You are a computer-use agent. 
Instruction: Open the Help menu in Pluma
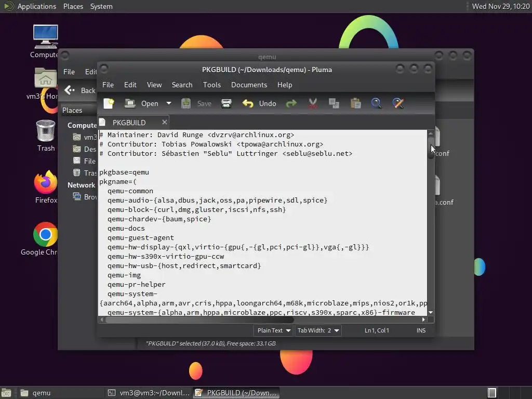284,85
